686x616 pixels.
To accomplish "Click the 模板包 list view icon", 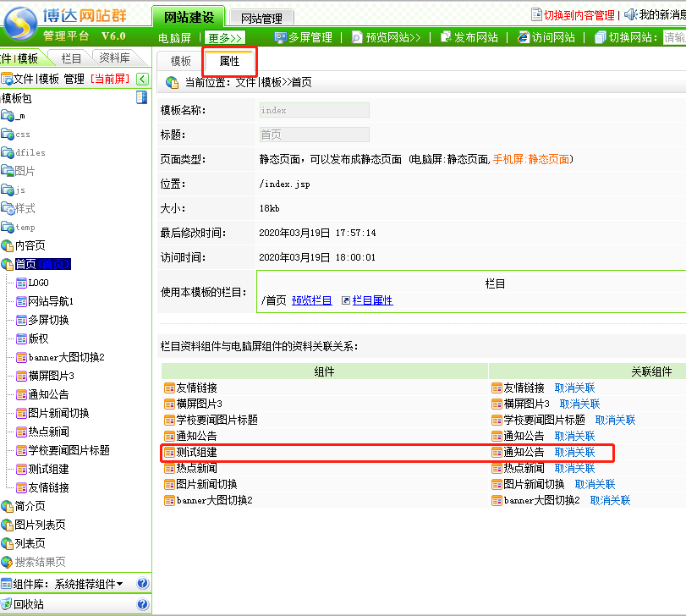I will 141,98.
